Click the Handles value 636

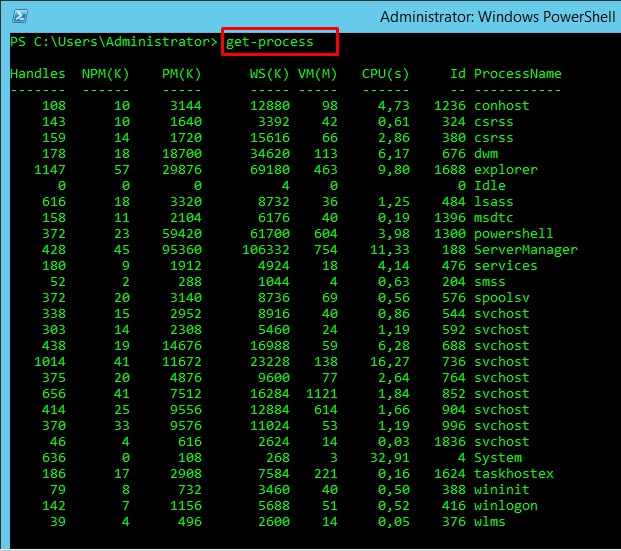(x=53, y=458)
